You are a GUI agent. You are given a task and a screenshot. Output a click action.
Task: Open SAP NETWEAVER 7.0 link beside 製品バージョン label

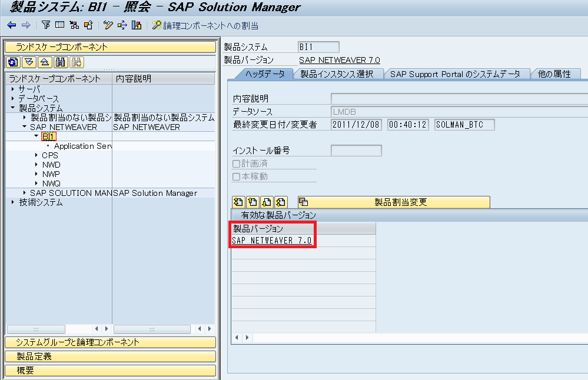[340, 60]
